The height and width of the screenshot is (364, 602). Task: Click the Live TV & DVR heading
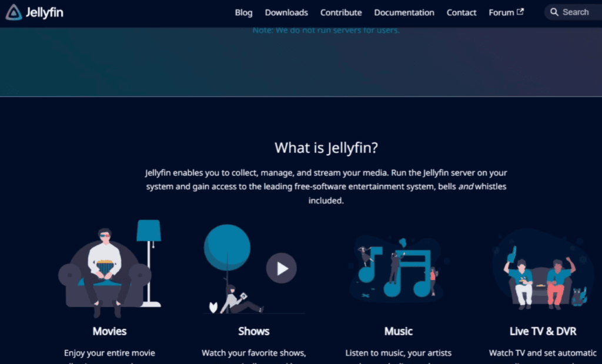[x=543, y=331]
